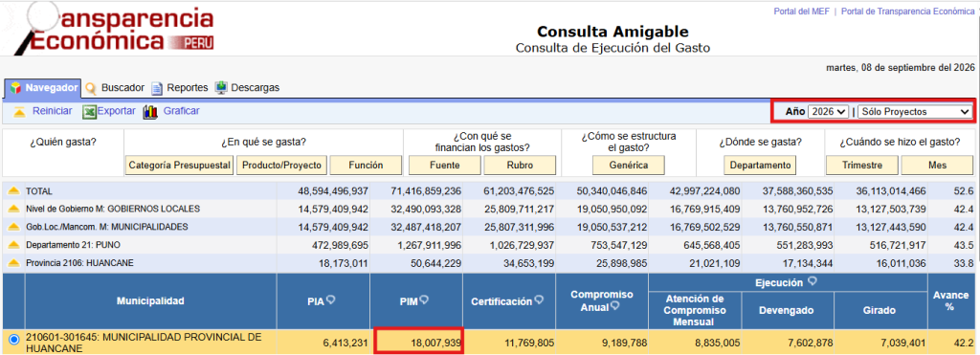Screen dimensions: 980x355
Task: Switch to the Descargas tab
Action: 248,88
